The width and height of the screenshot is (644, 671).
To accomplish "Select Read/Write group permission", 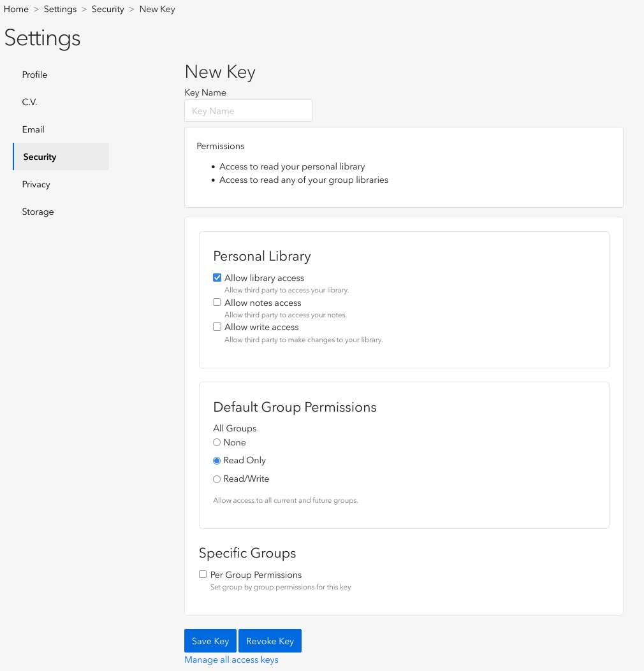I will click(x=217, y=479).
